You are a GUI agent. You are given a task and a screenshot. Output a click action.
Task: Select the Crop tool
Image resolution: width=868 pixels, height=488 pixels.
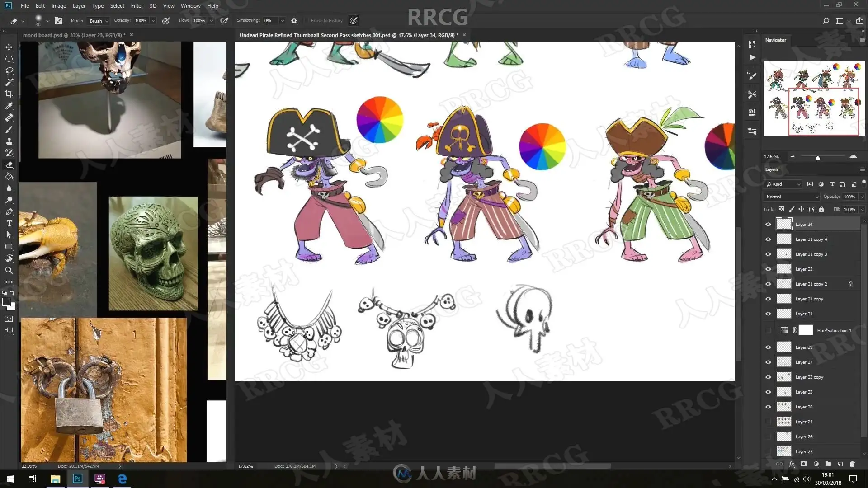click(x=9, y=94)
